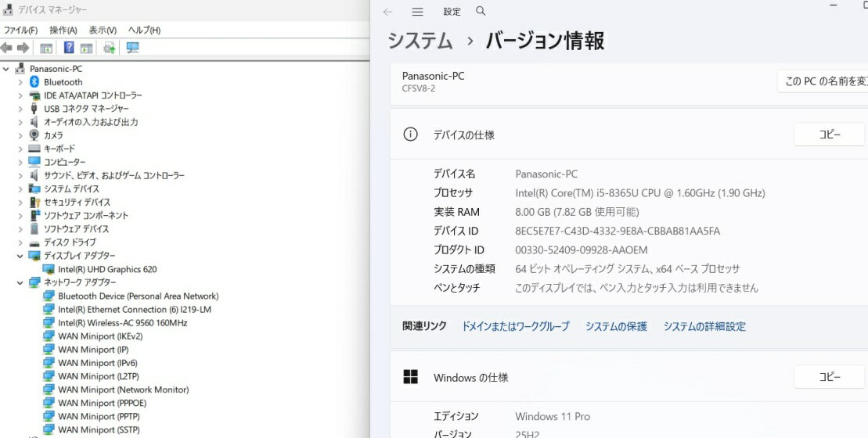Select the Intel(R) UHD Graphics 620 device
This screenshot has width=868, height=438.
(107, 269)
